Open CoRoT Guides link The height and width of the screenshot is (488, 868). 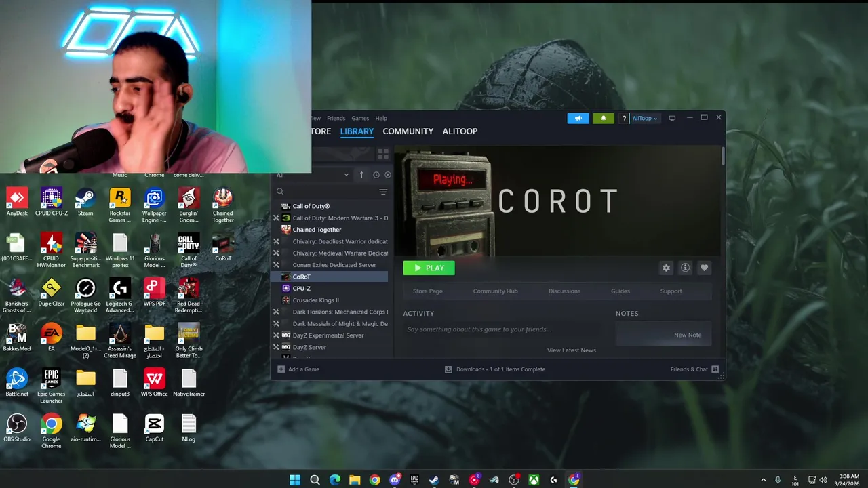pos(620,291)
